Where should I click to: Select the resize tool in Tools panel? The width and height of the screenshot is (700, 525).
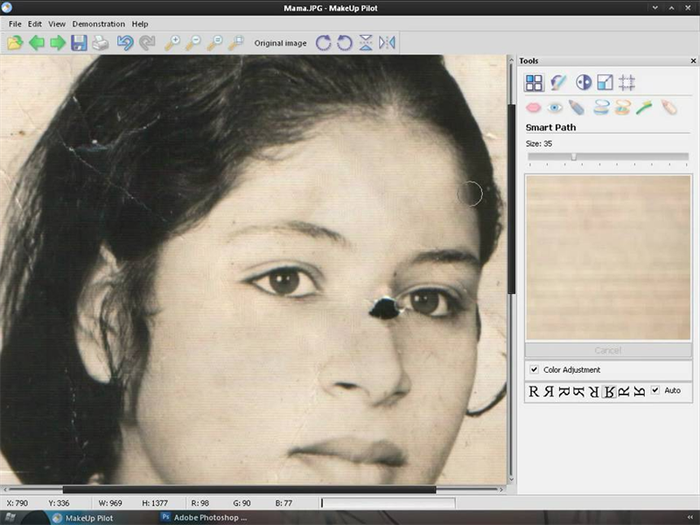(605, 83)
